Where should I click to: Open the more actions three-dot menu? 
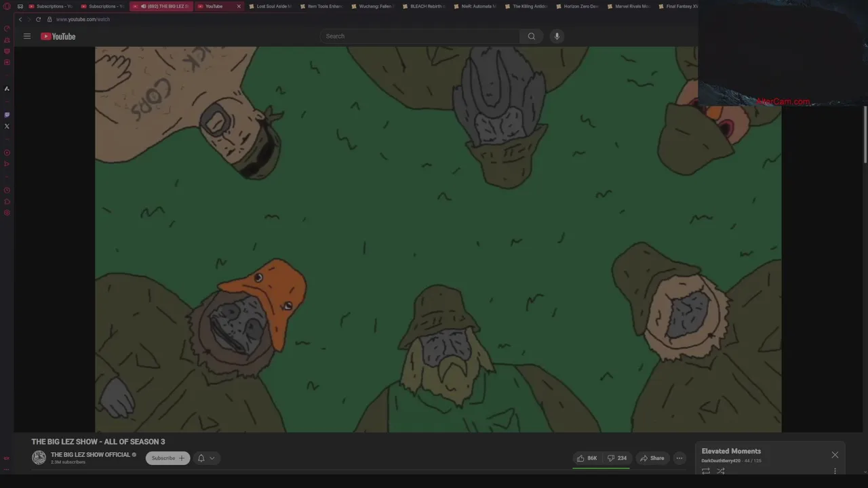(679, 458)
